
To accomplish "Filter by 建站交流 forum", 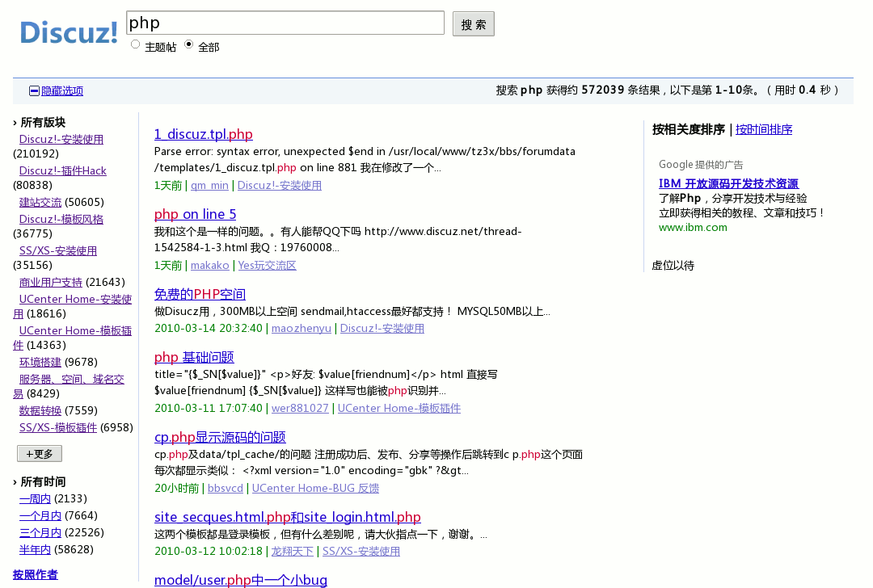I will (x=40, y=202).
